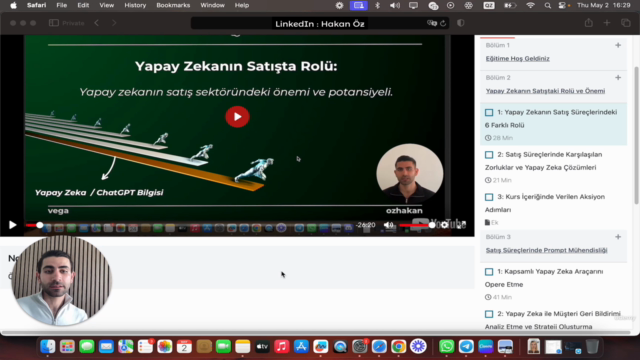The height and width of the screenshot is (360, 640).
Task: Expand Bölüm 1 with plus icon
Action: coord(618,45)
